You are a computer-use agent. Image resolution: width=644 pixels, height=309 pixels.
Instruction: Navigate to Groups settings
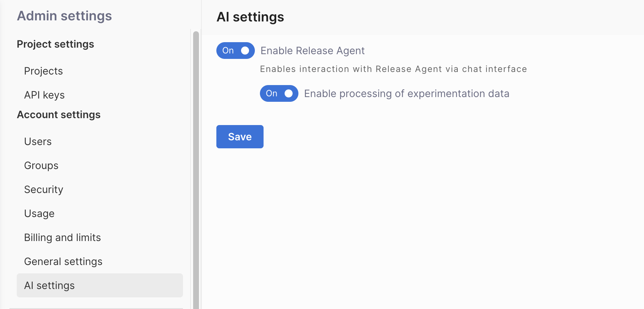(41, 165)
